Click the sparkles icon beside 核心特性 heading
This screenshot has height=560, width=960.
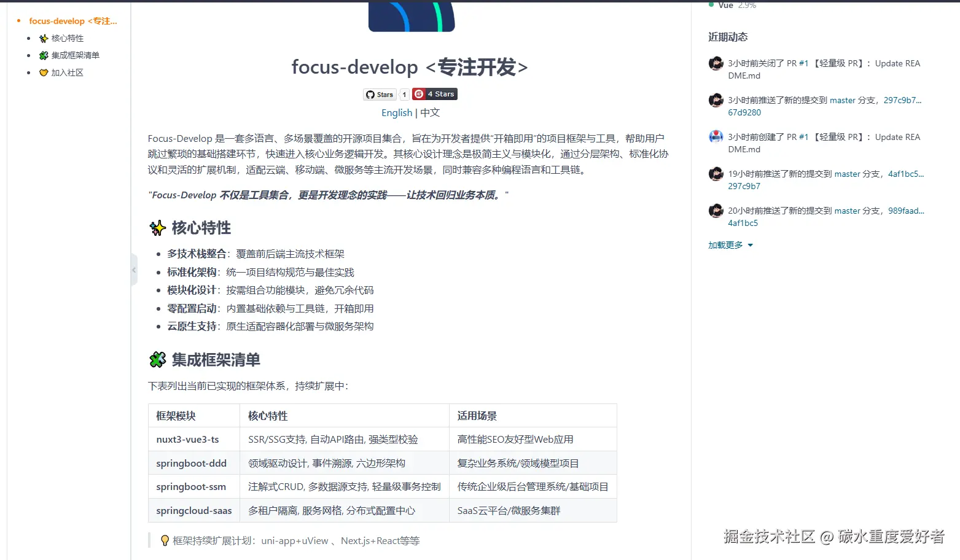click(158, 227)
